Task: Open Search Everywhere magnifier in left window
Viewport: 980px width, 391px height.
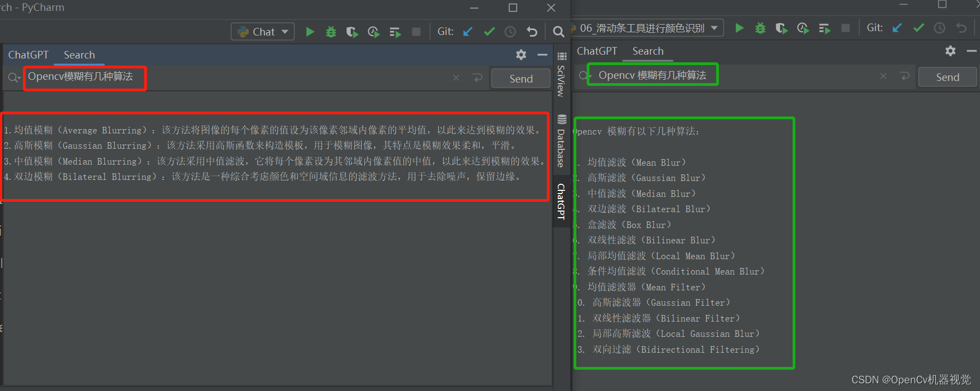Action: 558,32
